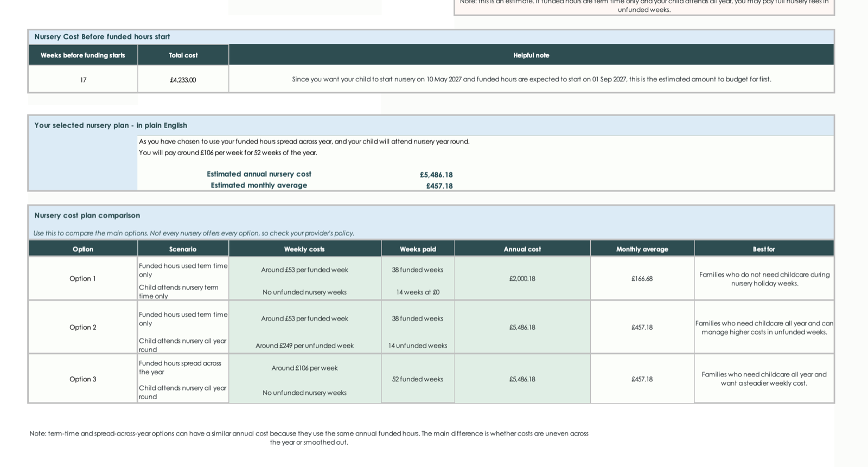Select the £166.68 monthly average cell
Image resolution: width=868 pixels, height=467 pixels.
click(642, 278)
